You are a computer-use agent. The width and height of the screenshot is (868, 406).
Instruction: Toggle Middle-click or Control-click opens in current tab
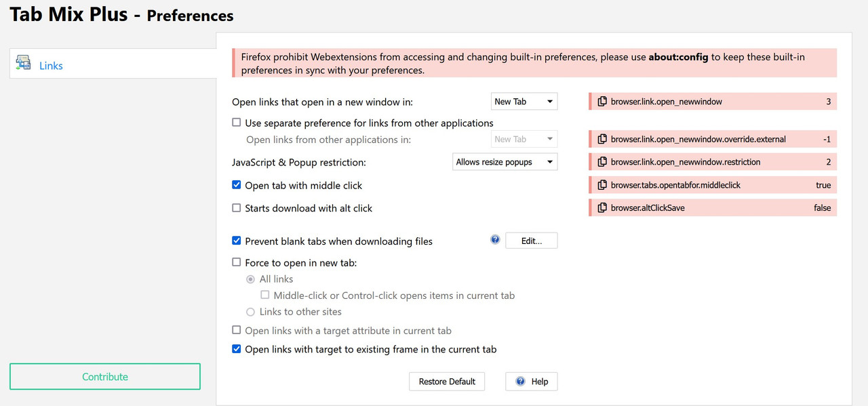tap(265, 296)
